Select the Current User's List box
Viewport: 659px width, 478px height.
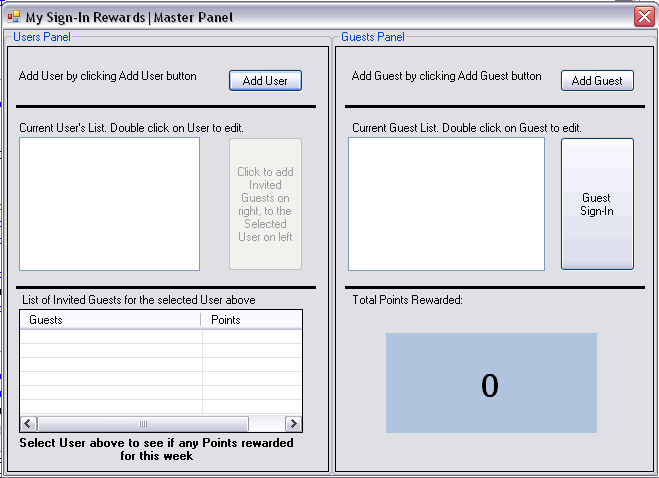[x=109, y=204]
